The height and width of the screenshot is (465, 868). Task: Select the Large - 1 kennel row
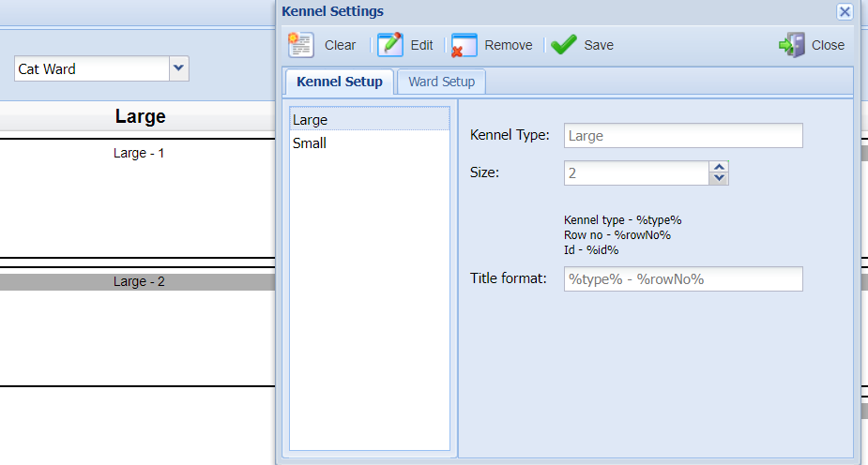[138, 153]
